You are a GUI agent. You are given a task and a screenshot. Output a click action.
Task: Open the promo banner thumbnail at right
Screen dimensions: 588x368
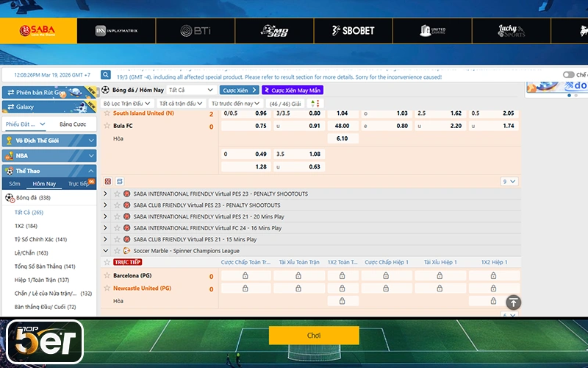pyautogui.click(x=556, y=87)
